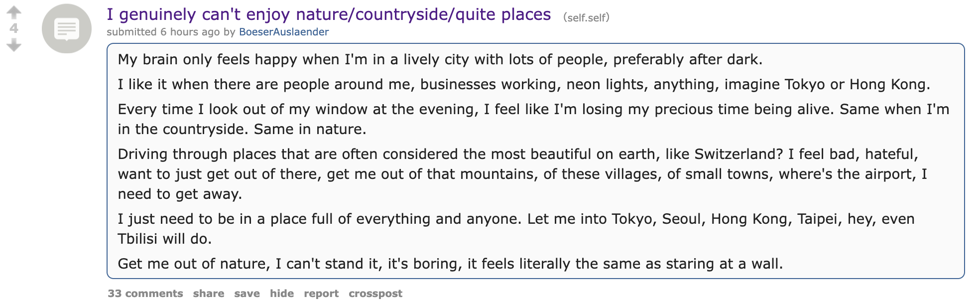Screen dimensions: 980x302
Task: Report this post
Action: [x=321, y=294]
